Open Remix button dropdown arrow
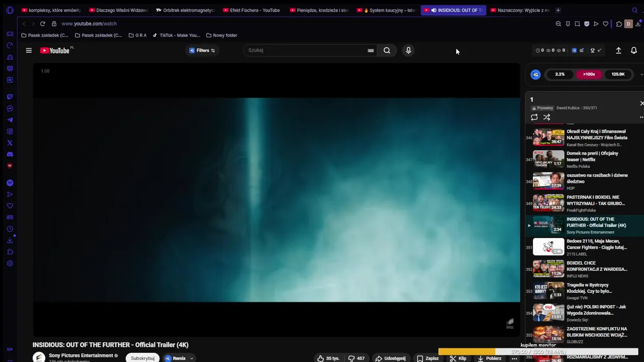Viewport: 644px width, 362px height. point(191,358)
